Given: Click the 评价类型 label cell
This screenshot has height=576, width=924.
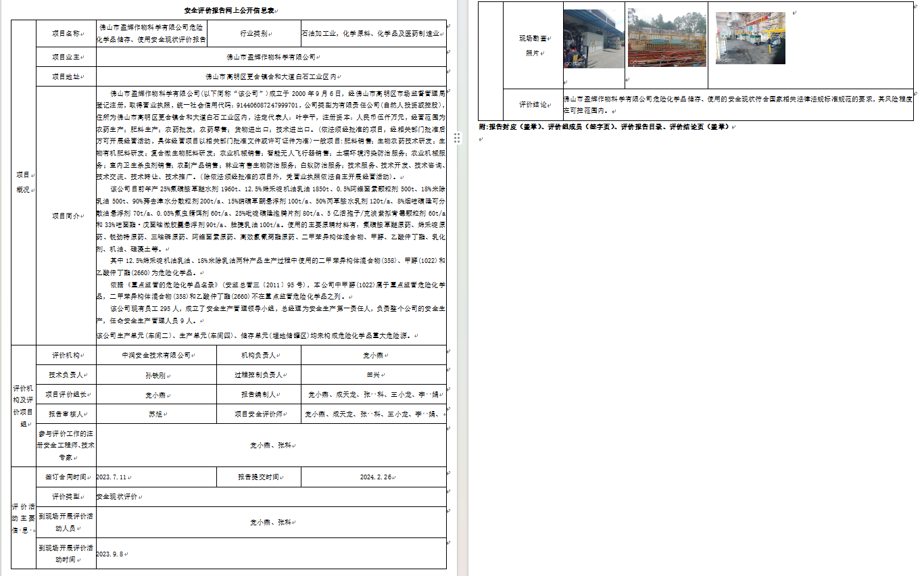Looking at the screenshot, I should 65,496.
